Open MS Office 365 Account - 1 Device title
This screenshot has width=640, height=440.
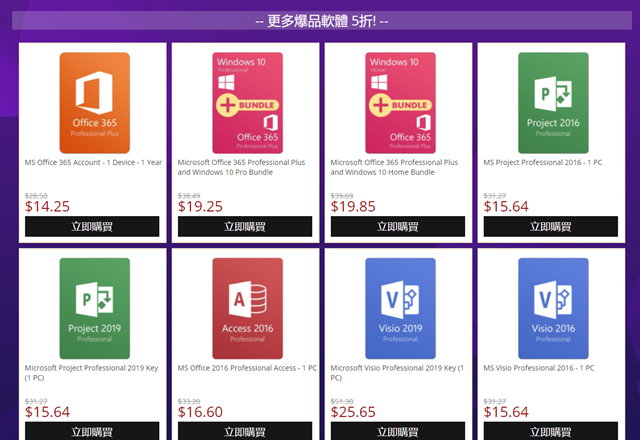(x=93, y=162)
